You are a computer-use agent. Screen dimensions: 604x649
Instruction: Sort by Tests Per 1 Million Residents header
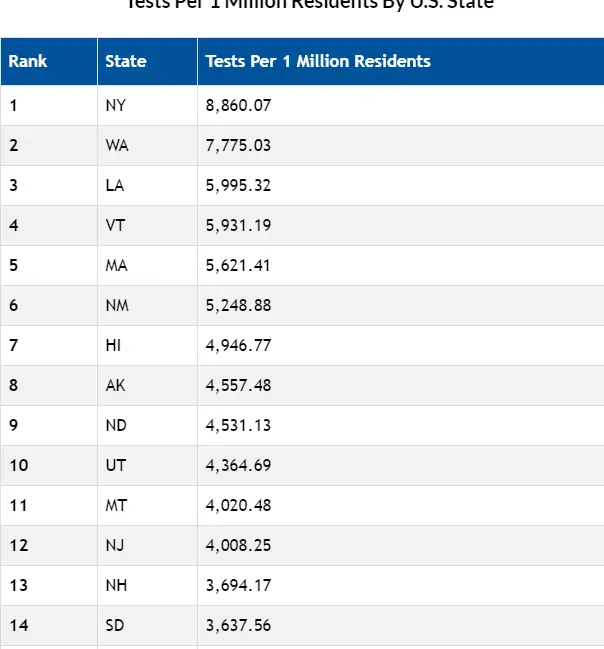318,61
